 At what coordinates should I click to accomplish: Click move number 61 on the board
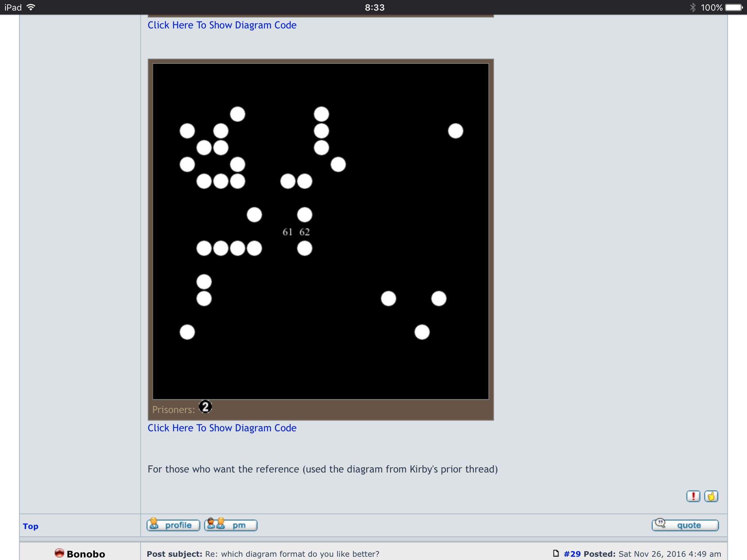click(x=287, y=232)
